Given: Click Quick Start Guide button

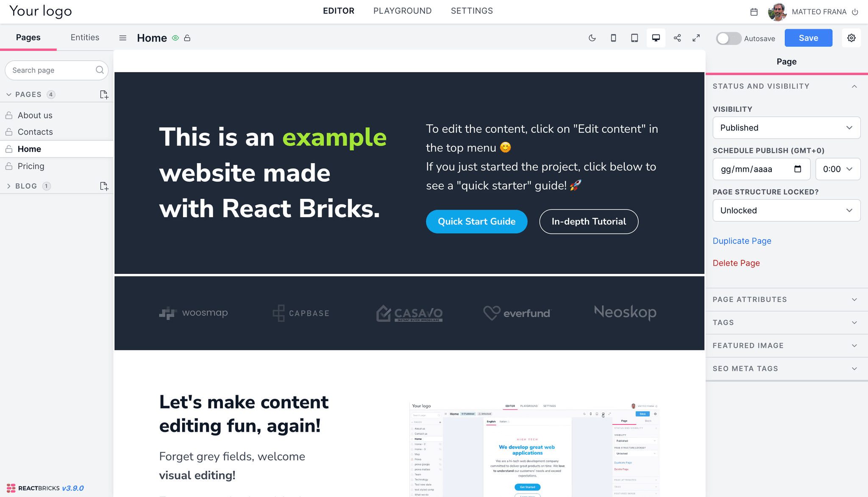Looking at the screenshot, I should (476, 221).
